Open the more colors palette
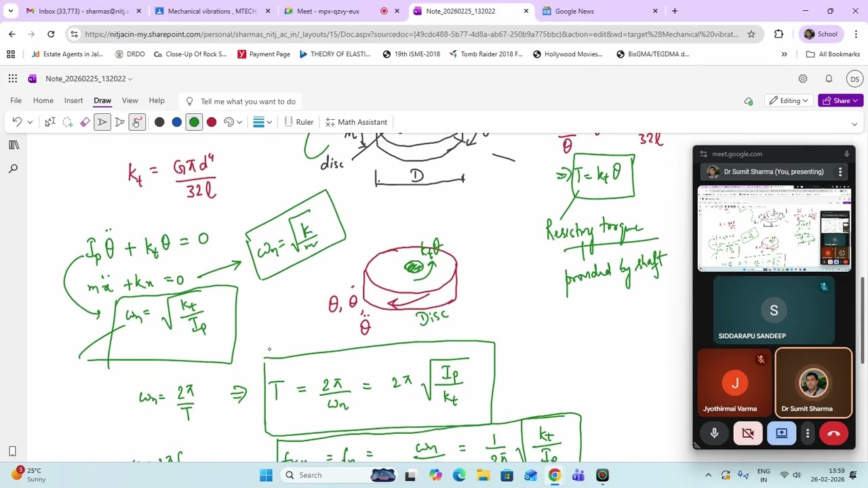 click(233, 122)
